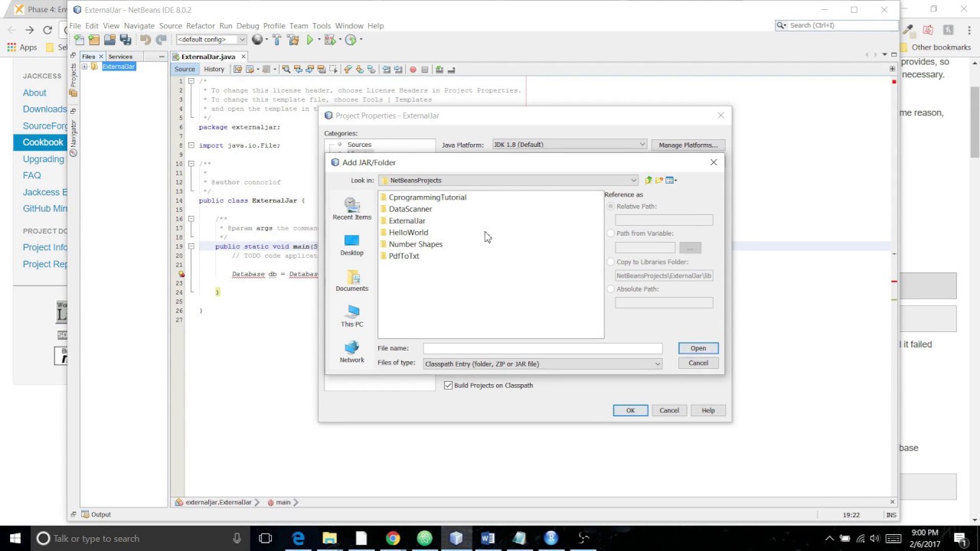Select Copy to Libraries Folder option
Viewport: 980px width, 551px height.
pos(611,262)
